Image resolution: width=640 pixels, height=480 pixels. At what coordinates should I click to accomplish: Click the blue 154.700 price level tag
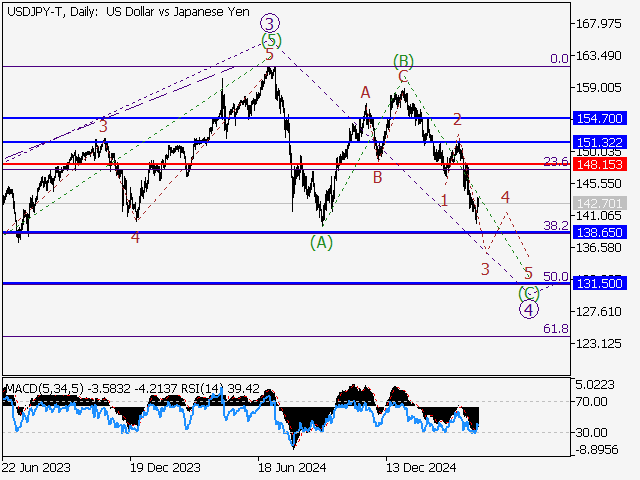click(x=601, y=118)
